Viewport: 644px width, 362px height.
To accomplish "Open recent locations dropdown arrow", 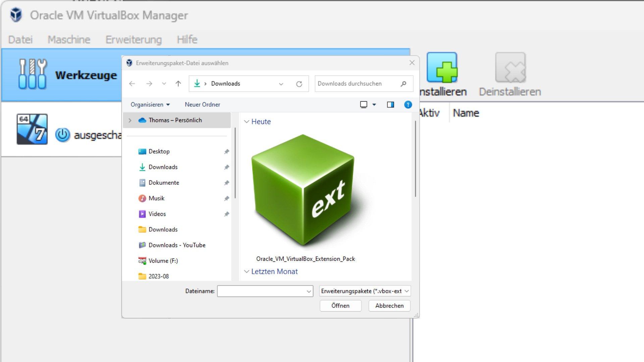I will pos(164,84).
